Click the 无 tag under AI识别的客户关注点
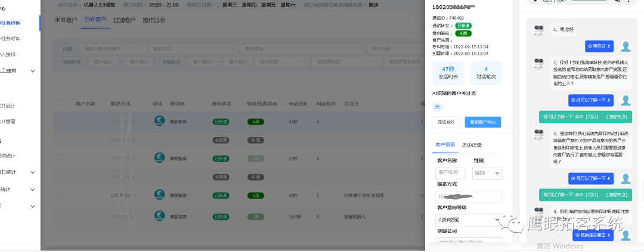The height and width of the screenshot is (252, 644). 438,107
